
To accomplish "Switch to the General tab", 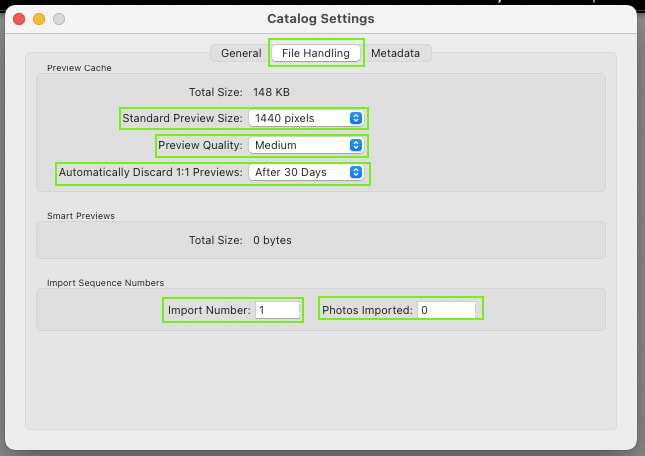I will [x=241, y=53].
